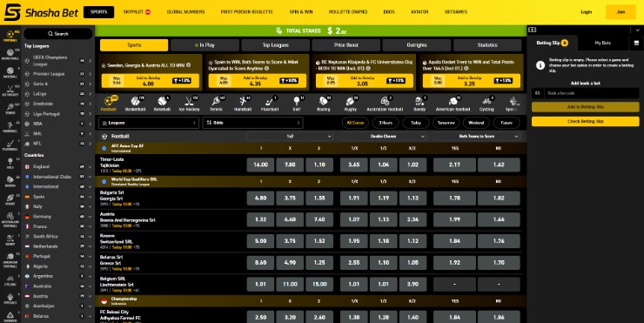Open Tennis in the far-left sidebar
Image resolution: width=644 pixels, height=323 pixels.
pos(10,109)
